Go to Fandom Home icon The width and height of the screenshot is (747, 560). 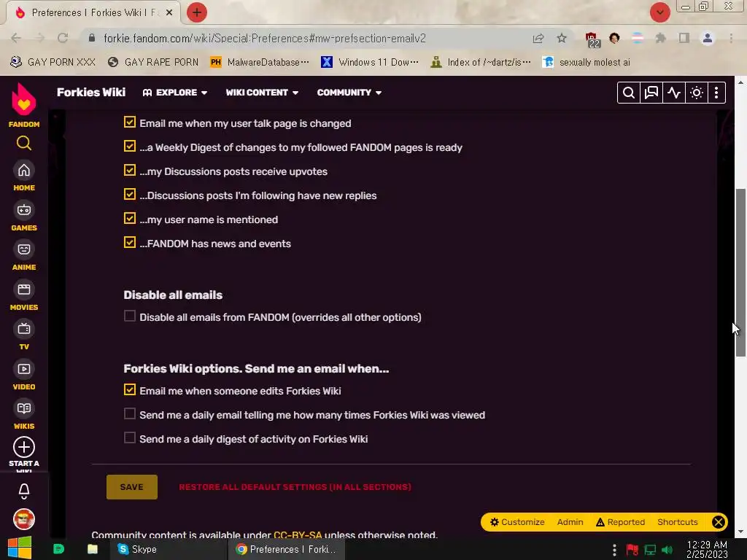[24, 170]
